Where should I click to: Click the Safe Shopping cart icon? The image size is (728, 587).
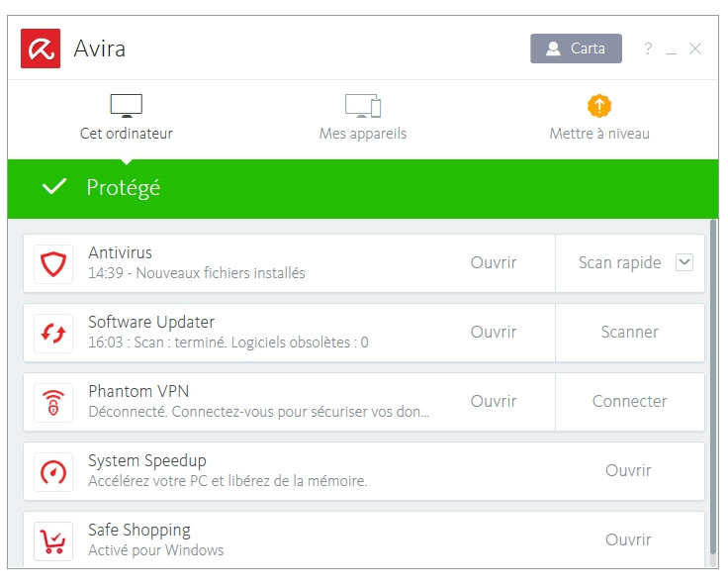click(52, 540)
